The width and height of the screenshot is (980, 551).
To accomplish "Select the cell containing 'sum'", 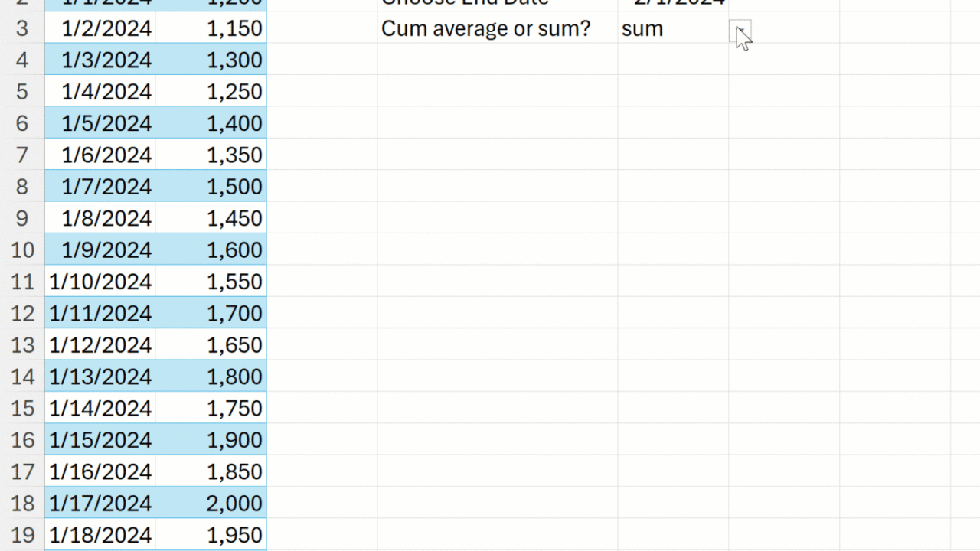I will tap(672, 29).
